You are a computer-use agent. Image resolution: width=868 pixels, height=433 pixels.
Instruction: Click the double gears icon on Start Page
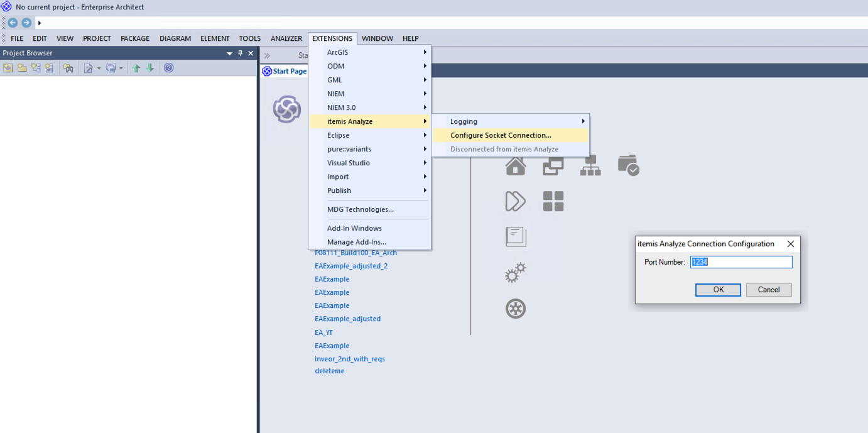point(516,273)
